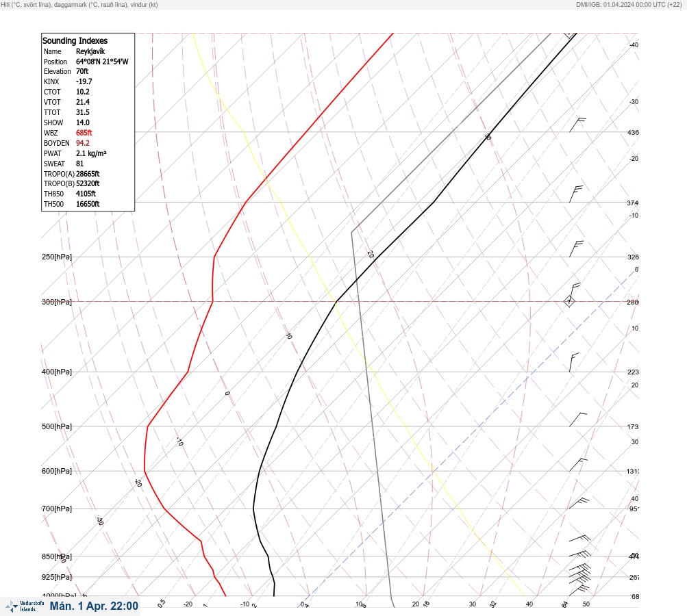
Task: Click the wind barb at 600 hPa
Action: 578,465
